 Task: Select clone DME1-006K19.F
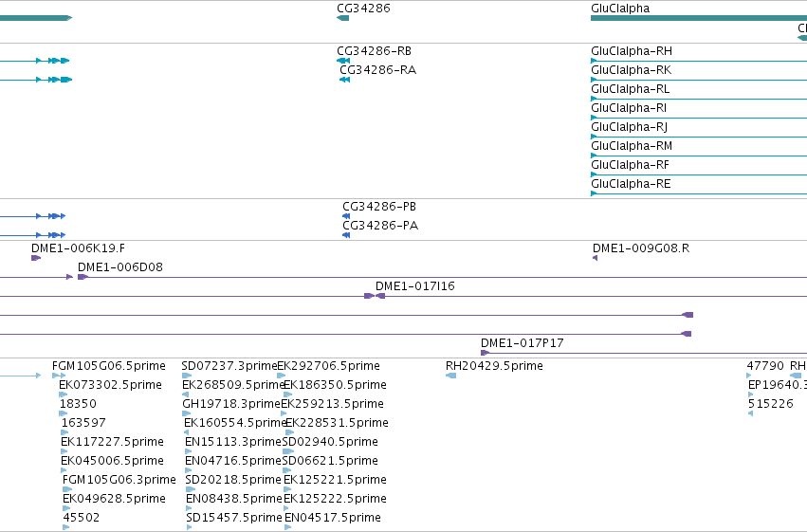[x=78, y=248]
